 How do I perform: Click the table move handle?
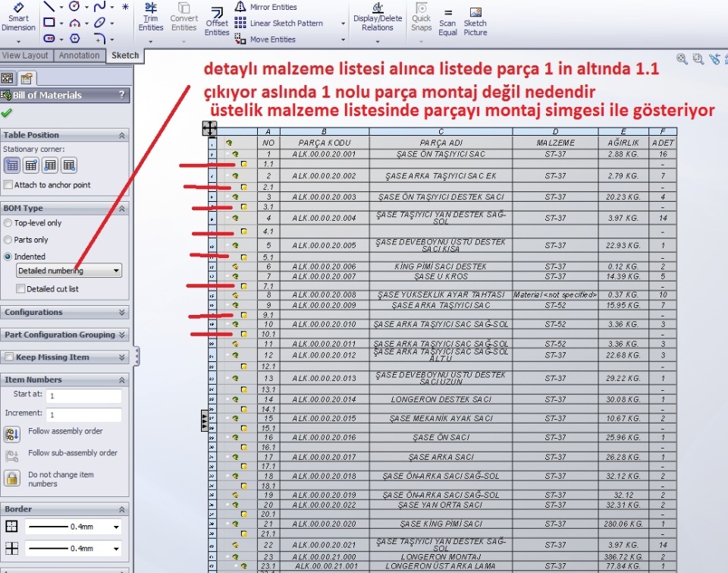(x=209, y=128)
